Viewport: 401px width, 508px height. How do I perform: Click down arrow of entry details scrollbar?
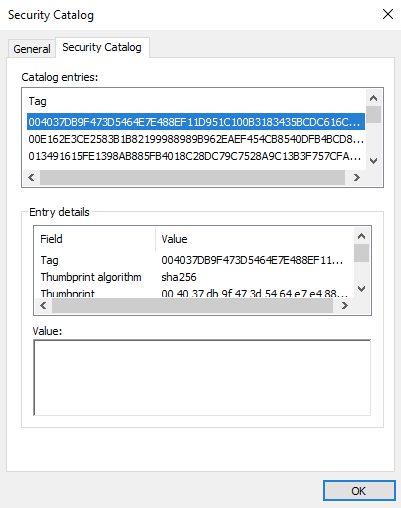[x=361, y=289]
